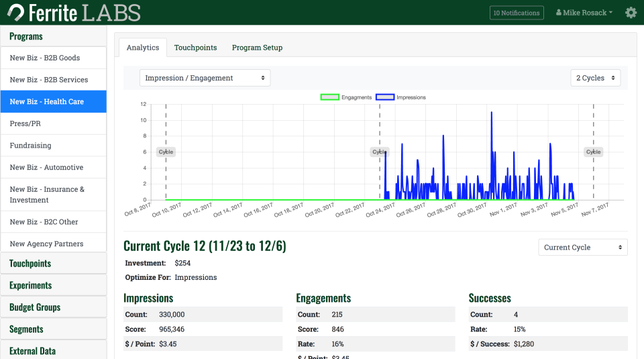Toggle the Engagements legend swatch
This screenshot has height=359, width=644.
pos(329,97)
